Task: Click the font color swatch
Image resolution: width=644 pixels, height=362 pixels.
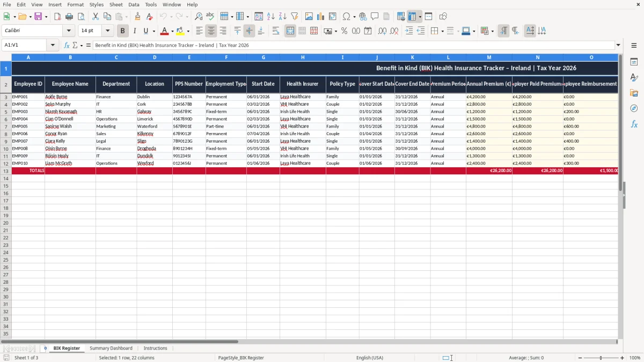Action: pos(165,31)
